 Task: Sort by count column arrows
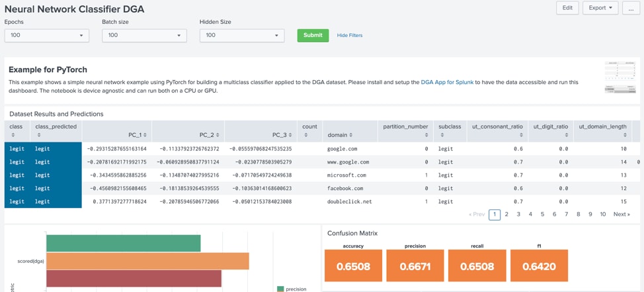pos(304,135)
